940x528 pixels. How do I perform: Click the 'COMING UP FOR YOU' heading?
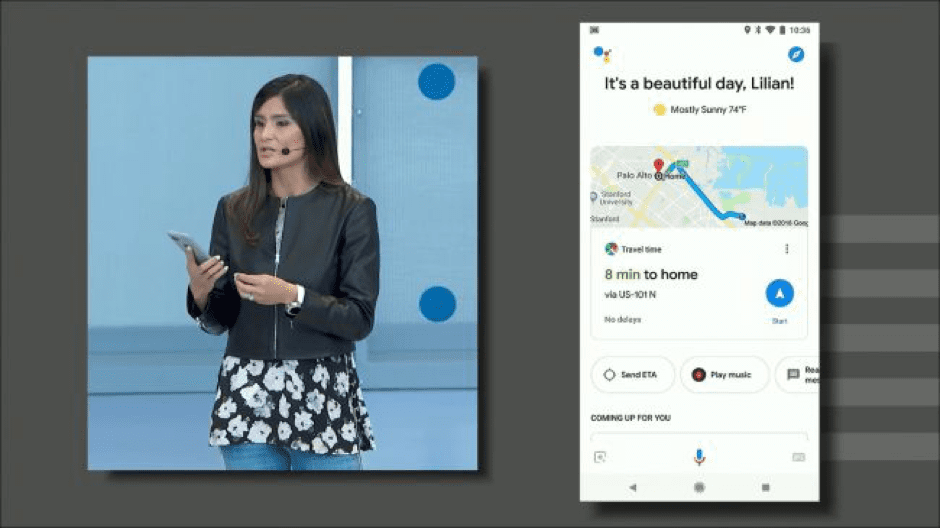click(631, 418)
